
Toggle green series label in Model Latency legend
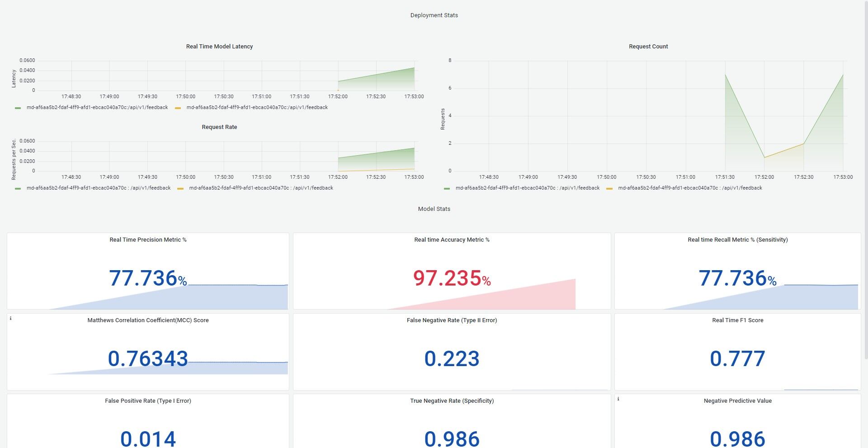coord(97,108)
